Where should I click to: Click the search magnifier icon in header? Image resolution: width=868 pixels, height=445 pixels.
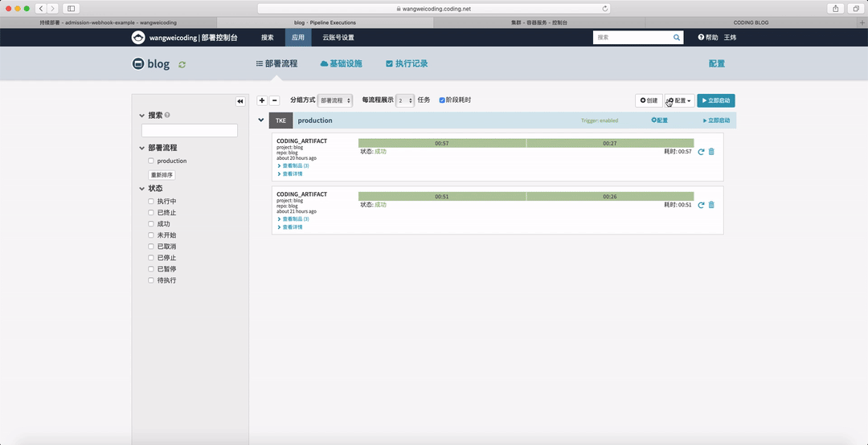pyautogui.click(x=677, y=38)
